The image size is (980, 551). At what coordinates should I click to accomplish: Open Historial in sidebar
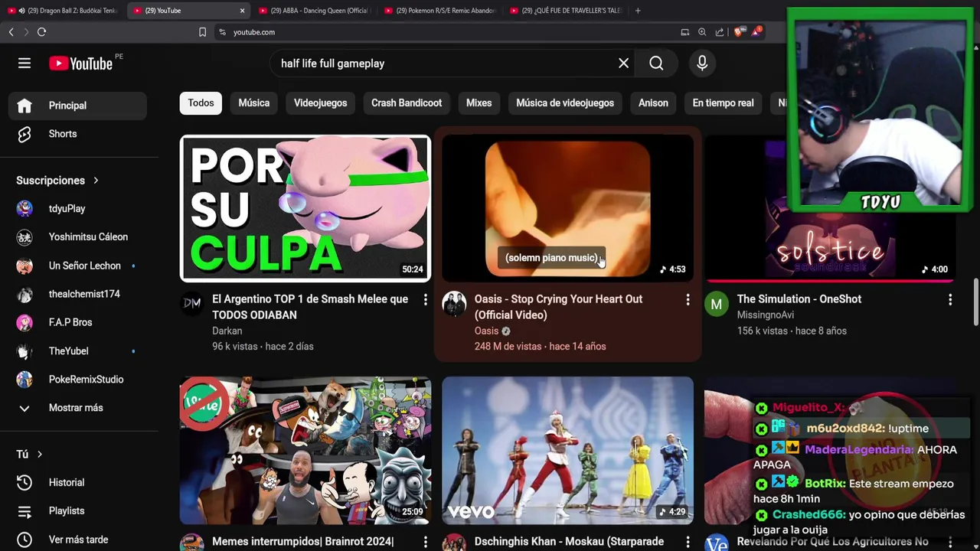[77, 483]
